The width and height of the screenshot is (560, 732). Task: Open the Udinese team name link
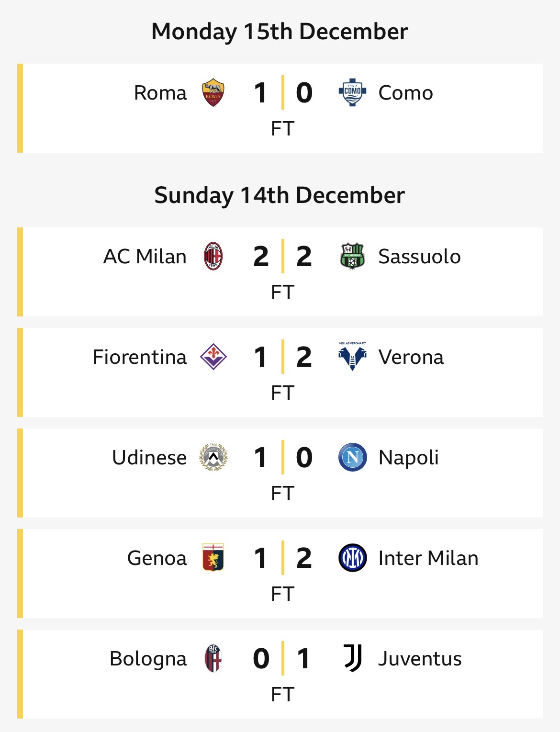click(x=149, y=458)
